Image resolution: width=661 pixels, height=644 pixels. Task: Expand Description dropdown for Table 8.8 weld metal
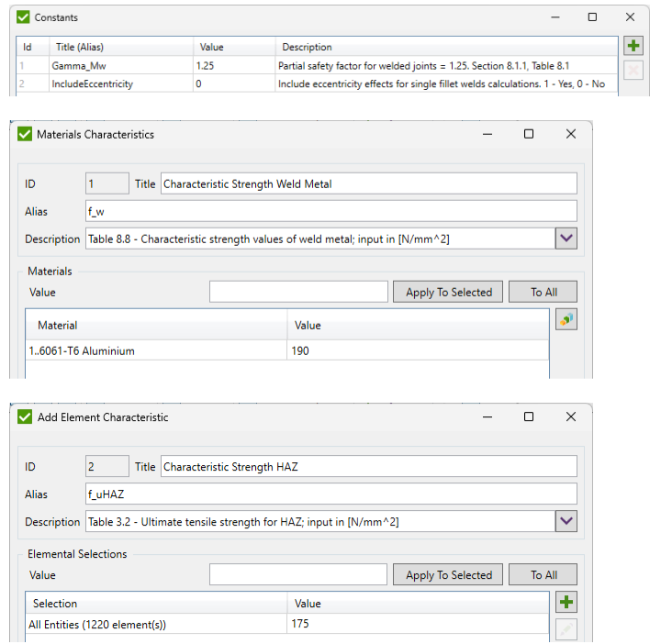(x=566, y=239)
